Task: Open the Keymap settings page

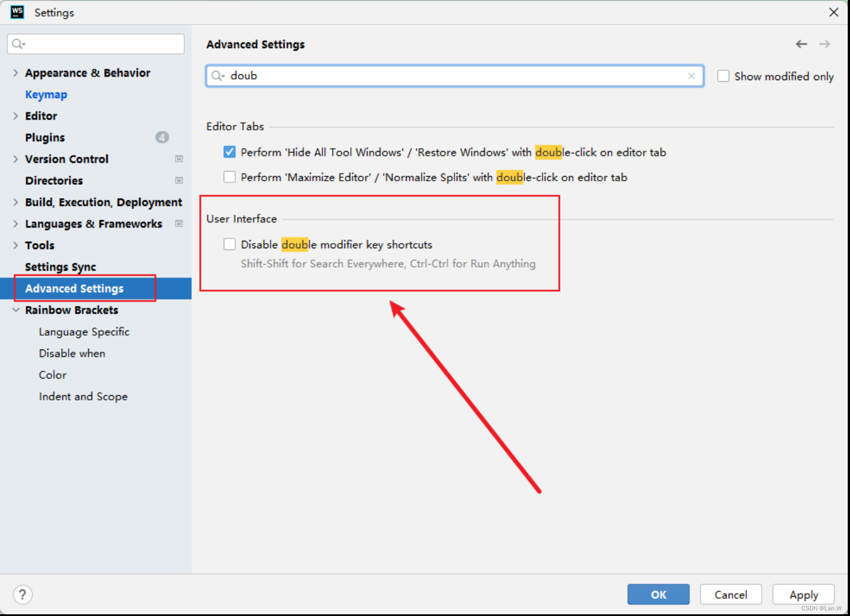Action: coord(46,94)
